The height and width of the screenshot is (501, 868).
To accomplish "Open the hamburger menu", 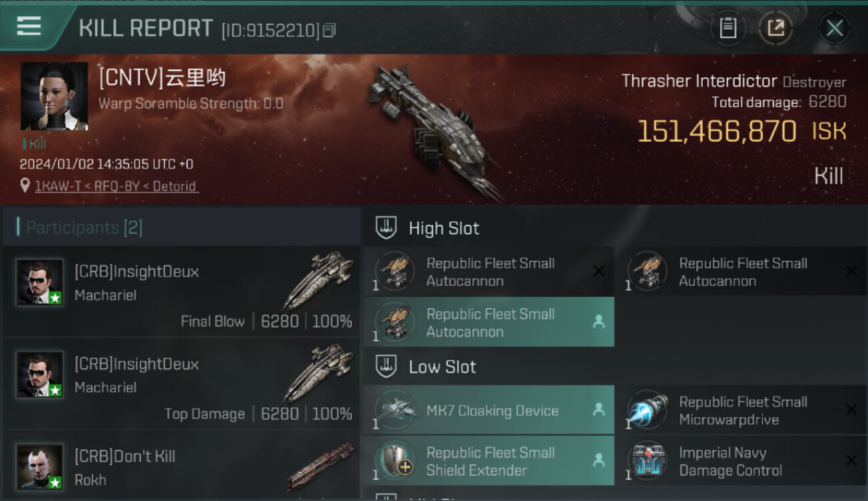I will tap(29, 27).
